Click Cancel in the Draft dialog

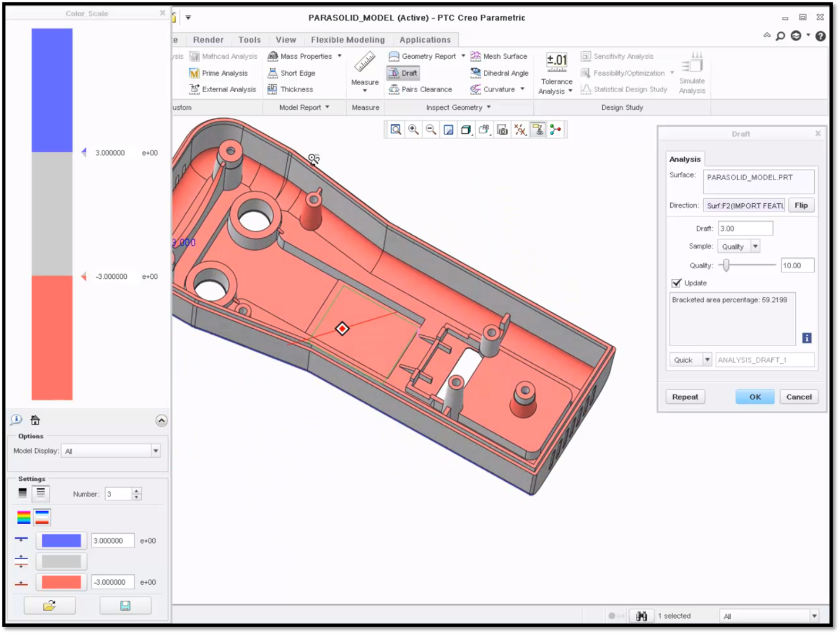click(799, 397)
